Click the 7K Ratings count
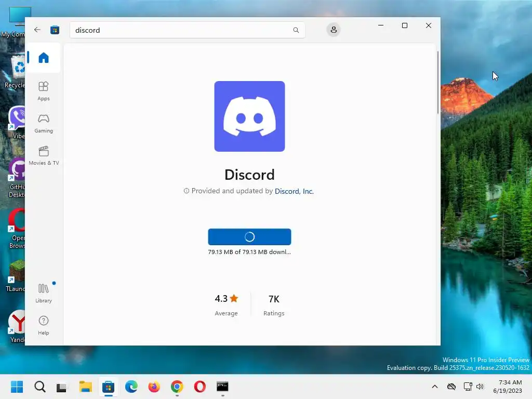This screenshot has width=532, height=399. pyautogui.click(x=274, y=304)
